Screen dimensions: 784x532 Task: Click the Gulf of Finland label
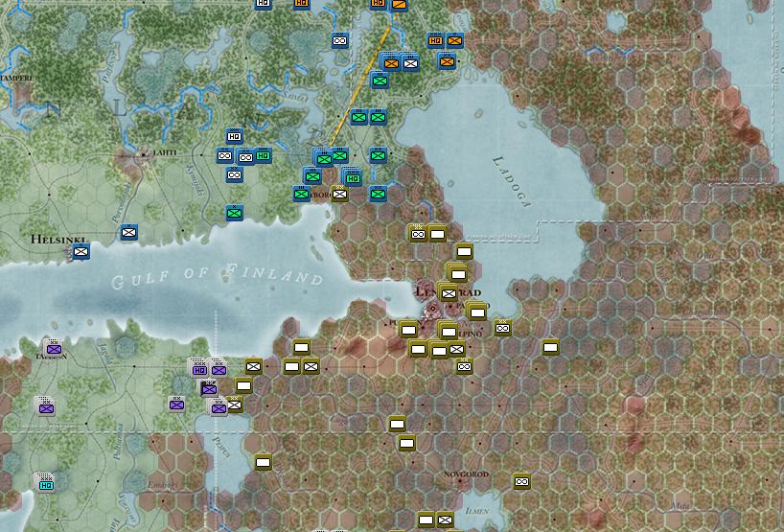coord(217,276)
